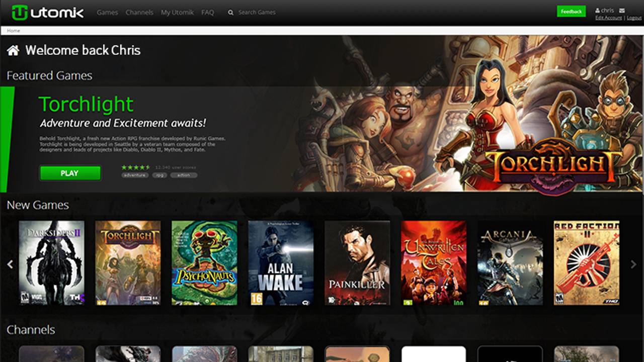Click the Logout link
The height and width of the screenshot is (362, 644).
[634, 18]
